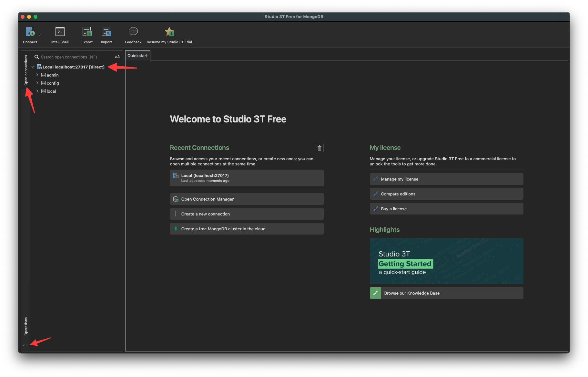Image resolution: width=588 pixels, height=377 pixels.
Task: Click the plus icon on Create a new connection
Action: [x=176, y=214]
